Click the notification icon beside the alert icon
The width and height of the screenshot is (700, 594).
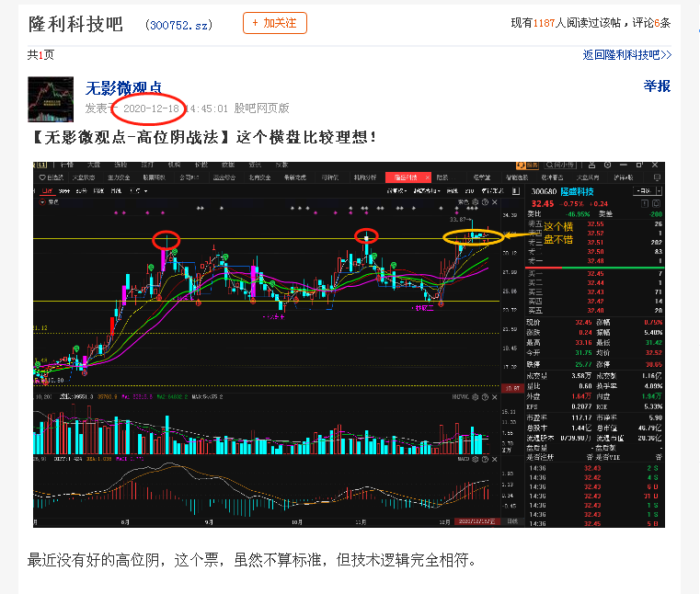[656, 203]
